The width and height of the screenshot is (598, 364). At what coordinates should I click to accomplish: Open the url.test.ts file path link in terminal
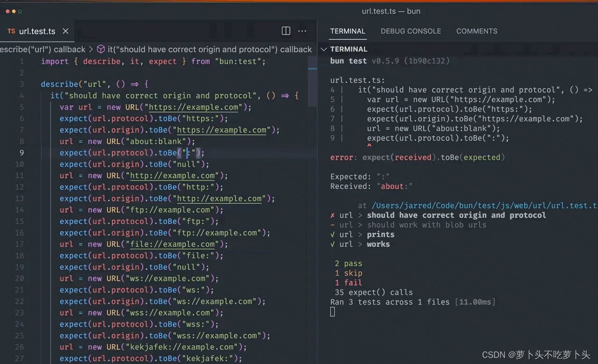484,205
